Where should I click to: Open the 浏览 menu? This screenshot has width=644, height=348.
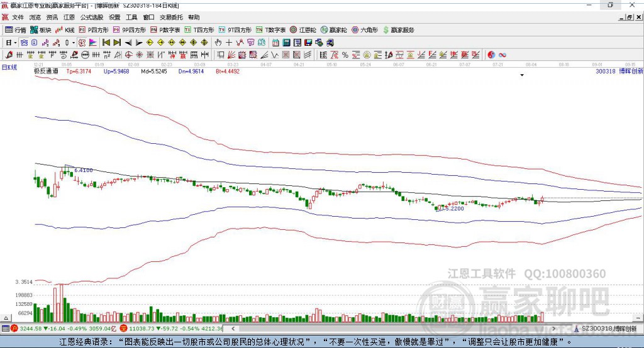coord(35,17)
